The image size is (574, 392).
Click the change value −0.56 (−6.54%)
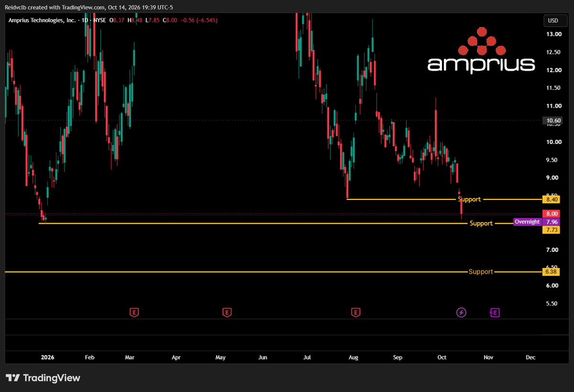[x=199, y=21]
